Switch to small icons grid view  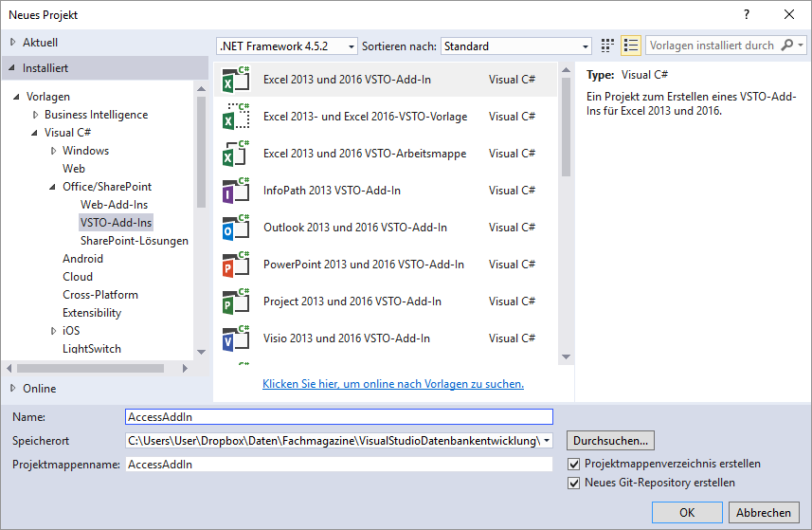click(607, 46)
